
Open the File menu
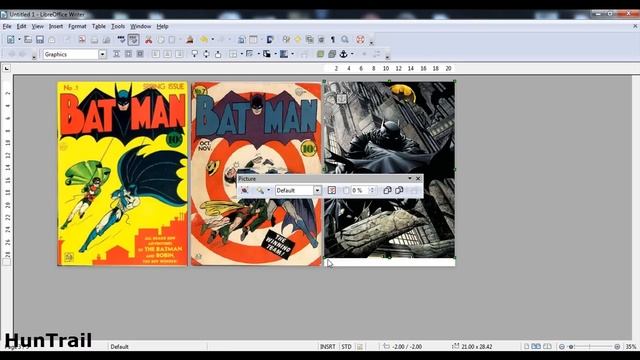coord(7,26)
